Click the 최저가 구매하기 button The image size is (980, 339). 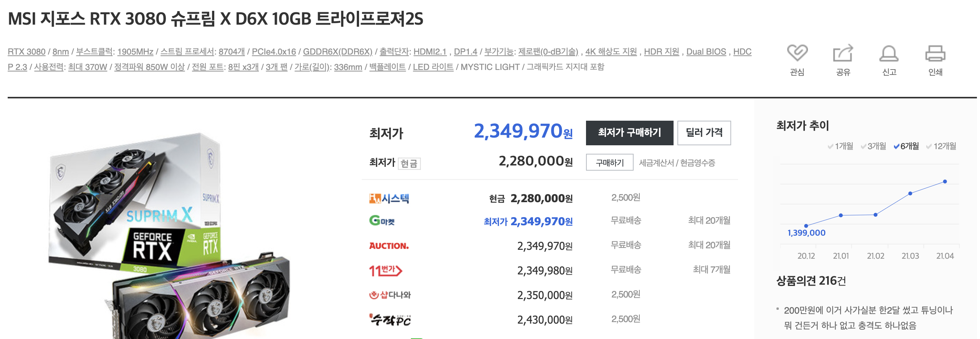630,133
